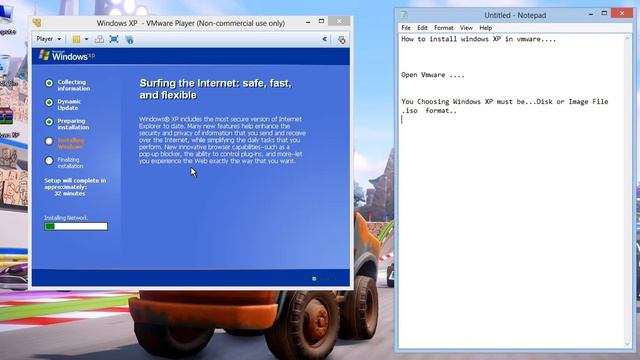Click the Windows XP logo in setup
The width and height of the screenshot is (640, 360).
[67, 56]
